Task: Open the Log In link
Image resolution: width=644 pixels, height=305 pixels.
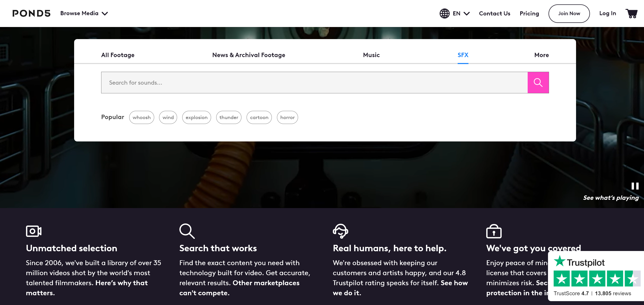Action: pyautogui.click(x=607, y=13)
